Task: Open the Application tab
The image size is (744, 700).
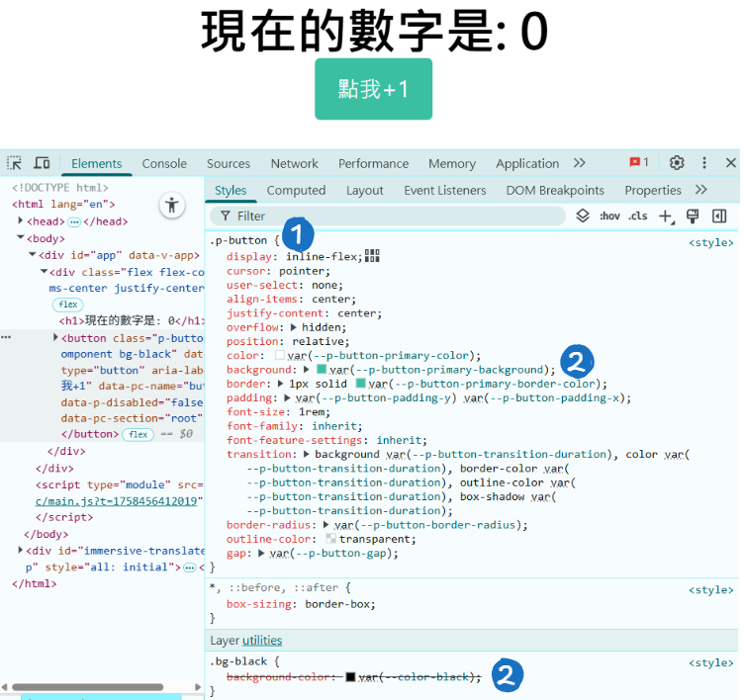Action: pos(527,163)
